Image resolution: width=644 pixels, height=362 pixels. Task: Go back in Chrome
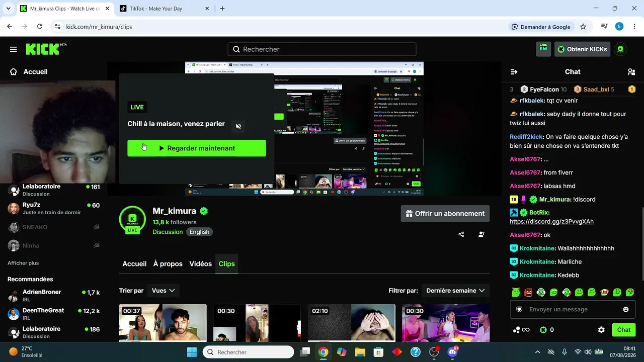click(x=10, y=27)
